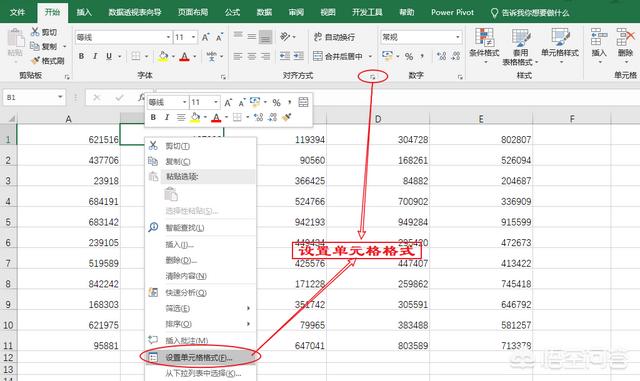Expand the 排序(O) submenu
640x381 pixels.
(x=200, y=324)
